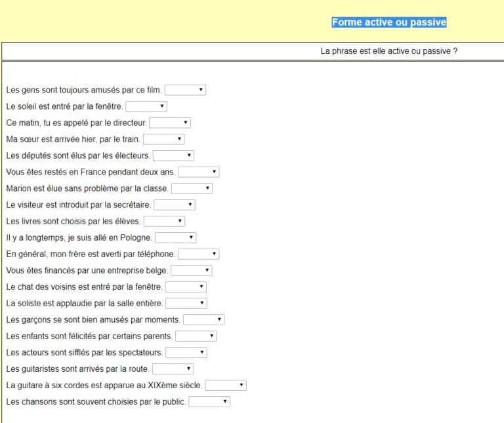Open dropdown for "Les gens sont toujours amusés"
Viewport: 504px width, 423px height.
pos(185,90)
